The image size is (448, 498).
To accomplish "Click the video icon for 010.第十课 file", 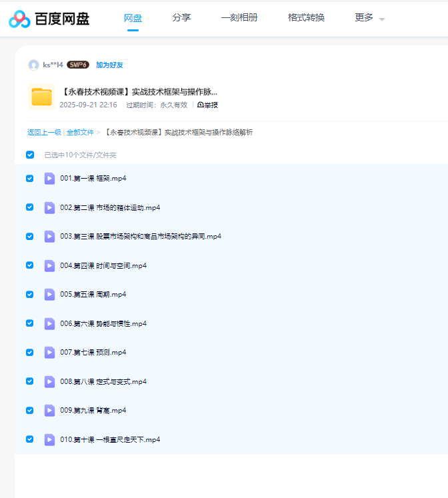I will coord(50,439).
